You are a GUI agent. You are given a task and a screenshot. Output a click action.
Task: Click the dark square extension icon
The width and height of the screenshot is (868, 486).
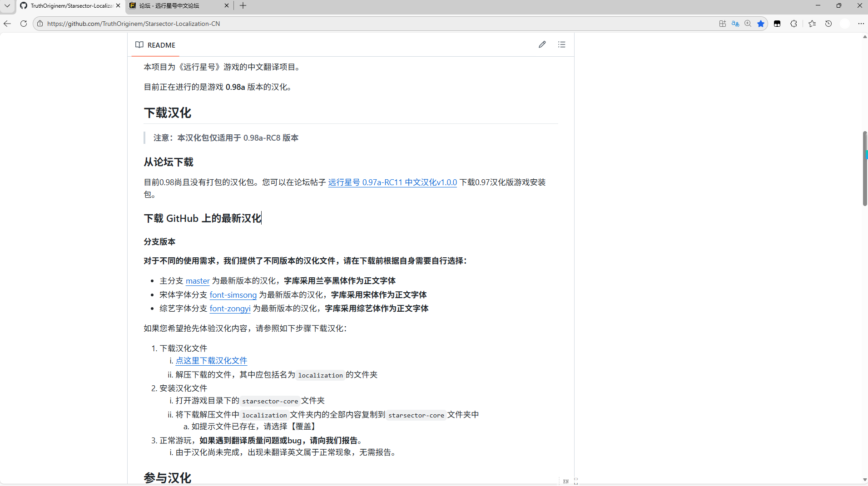(x=778, y=24)
